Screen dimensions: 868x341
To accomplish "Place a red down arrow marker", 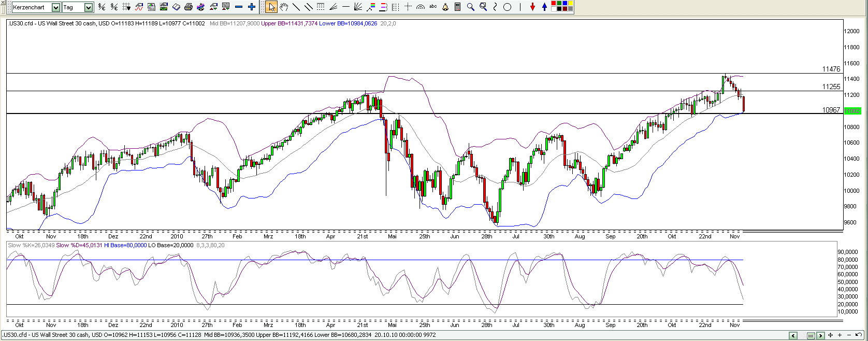I will 532,7.
